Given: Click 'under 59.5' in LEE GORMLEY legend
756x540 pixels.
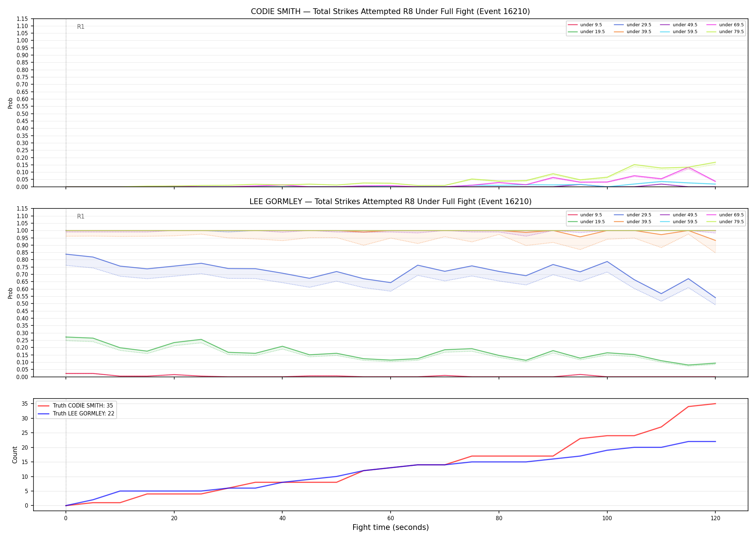Looking at the screenshot, I should tap(685, 222).
